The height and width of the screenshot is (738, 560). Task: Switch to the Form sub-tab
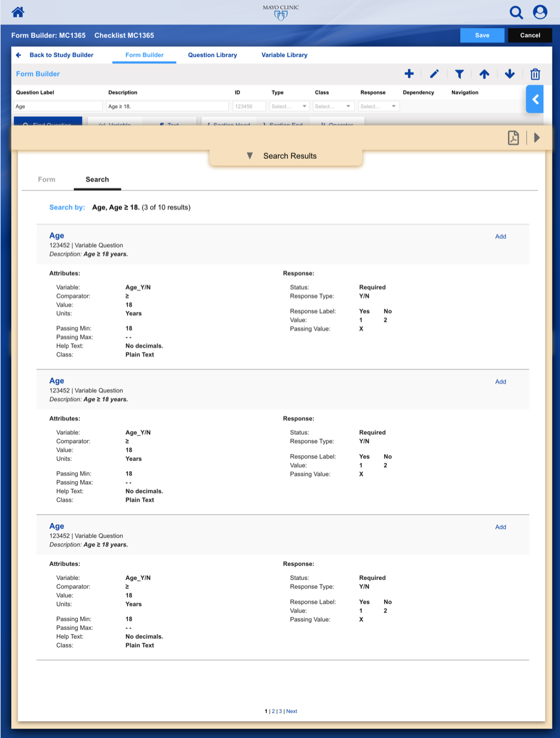coord(47,179)
